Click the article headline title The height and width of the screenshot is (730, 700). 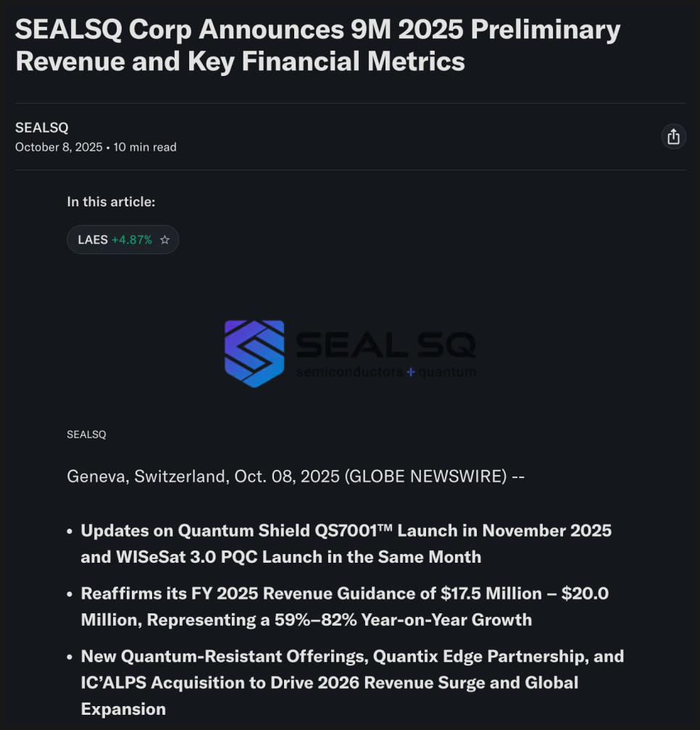point(317,45)
